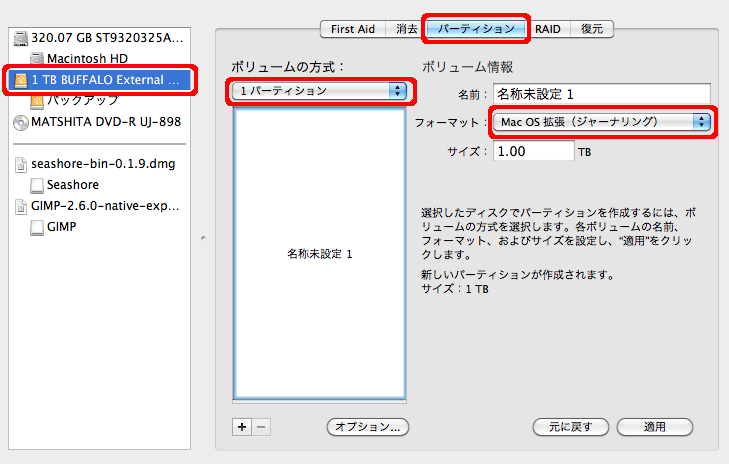729x464 pixels.
Task: Select the GIMP-2.6.0-native-exp... image row
Action: 99,206
